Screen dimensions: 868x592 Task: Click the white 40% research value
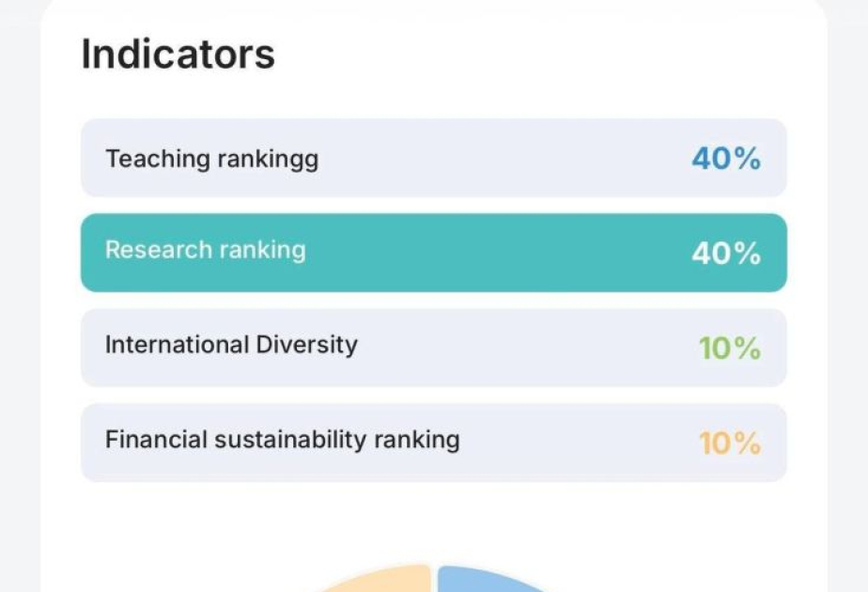tap(726, 254)
